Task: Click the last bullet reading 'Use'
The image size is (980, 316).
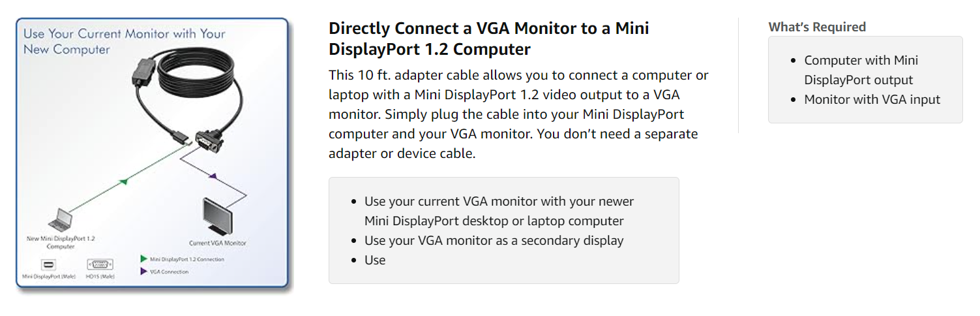Action: 375,260
